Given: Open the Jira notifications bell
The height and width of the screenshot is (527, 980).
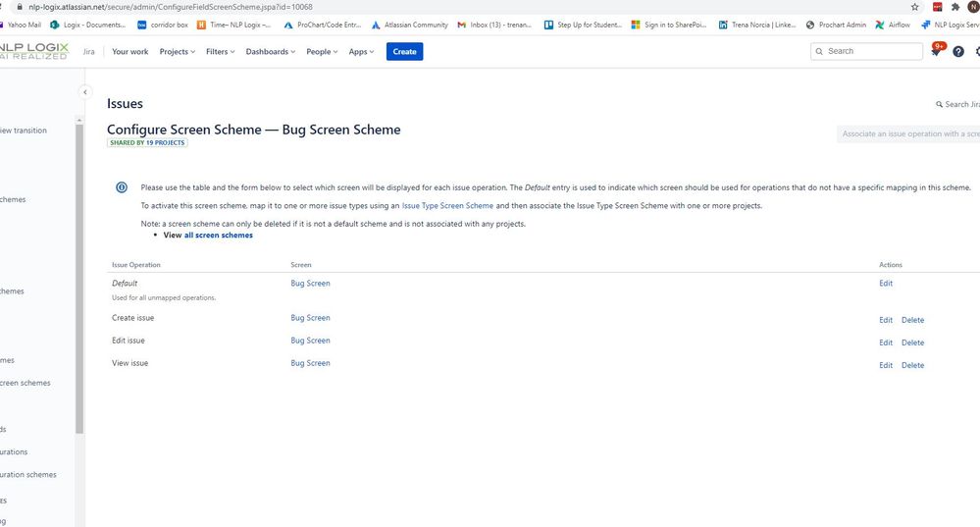Looking at the screenshot, I should 937,51.
